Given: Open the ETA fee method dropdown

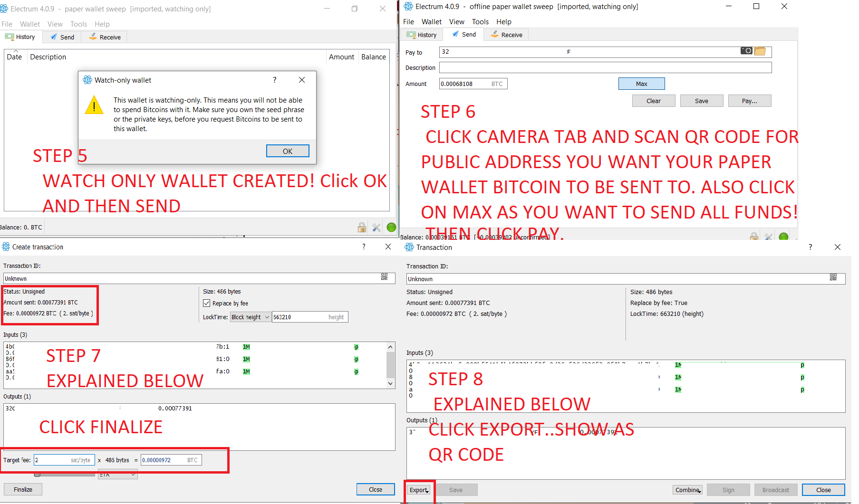Looking at the screenshot, I should [118, 475].
